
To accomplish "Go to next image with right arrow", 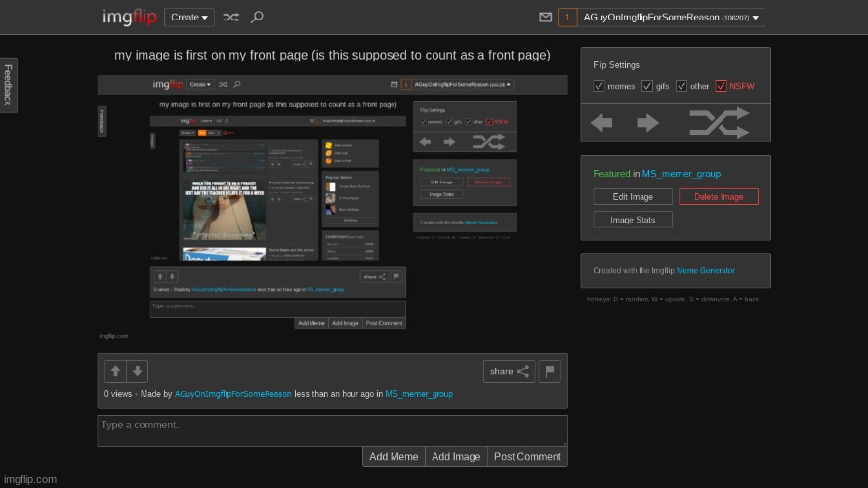I will pos(647,122).
